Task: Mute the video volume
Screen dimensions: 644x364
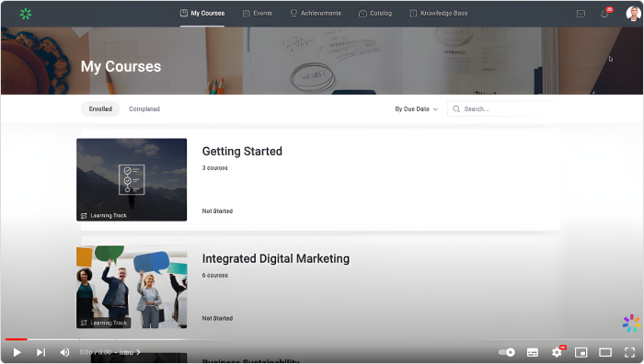Action: point(64,352)
